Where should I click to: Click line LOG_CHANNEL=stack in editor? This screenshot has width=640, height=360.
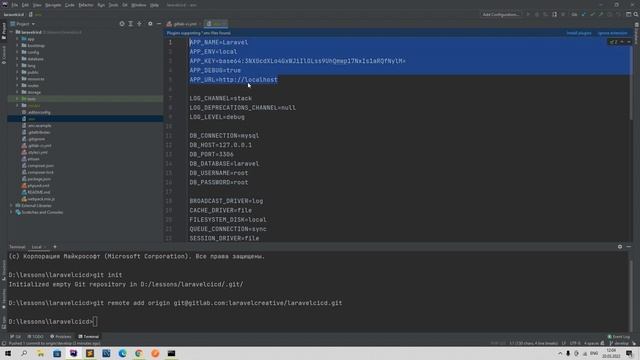[220, 98]
